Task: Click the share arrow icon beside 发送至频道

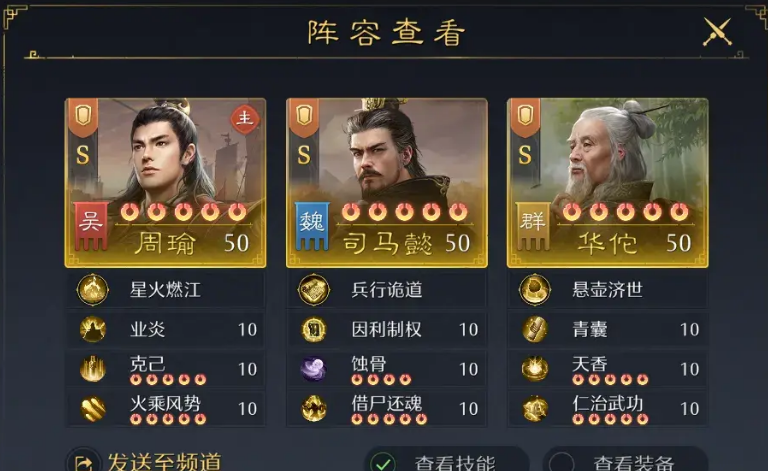Action: point(84,462)
